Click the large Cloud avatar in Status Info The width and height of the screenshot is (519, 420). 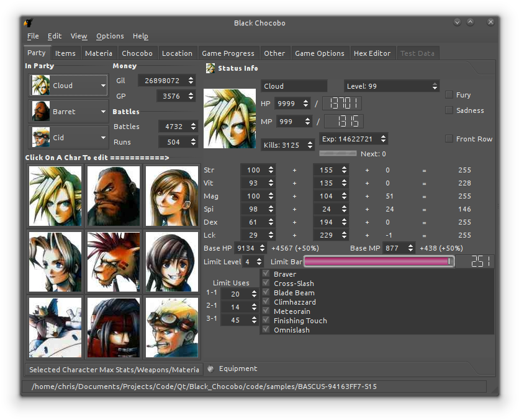(x=229, y=118)
